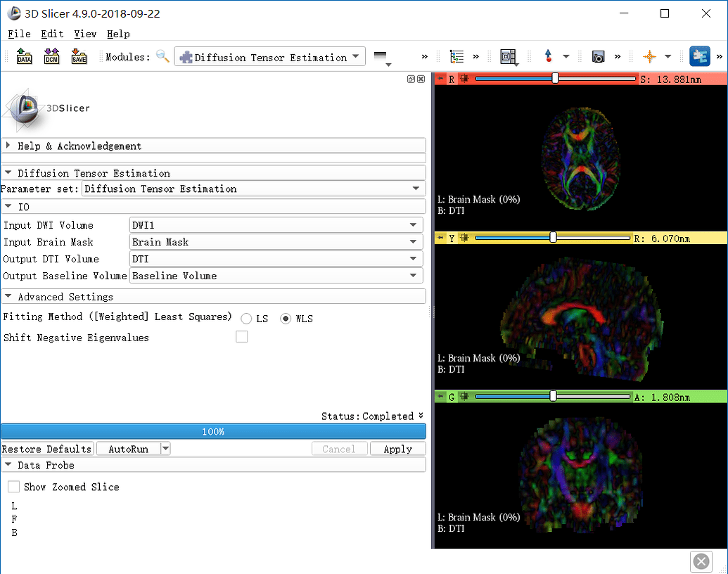Click the DCM DICOM import icon
The height and width of the screenshot is (574, 728).
tap(51, 57)
